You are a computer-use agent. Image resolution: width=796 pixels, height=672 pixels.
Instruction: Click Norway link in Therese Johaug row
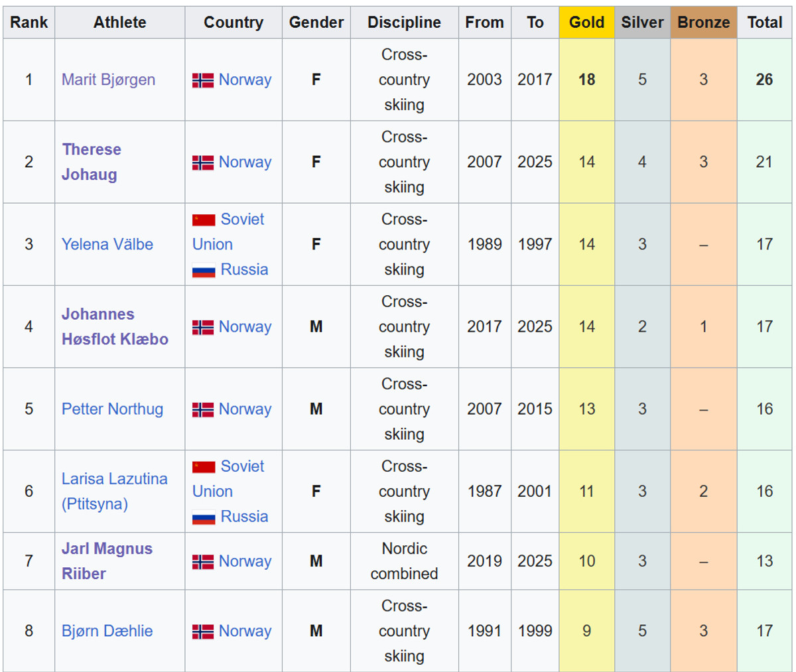[245, 162]
